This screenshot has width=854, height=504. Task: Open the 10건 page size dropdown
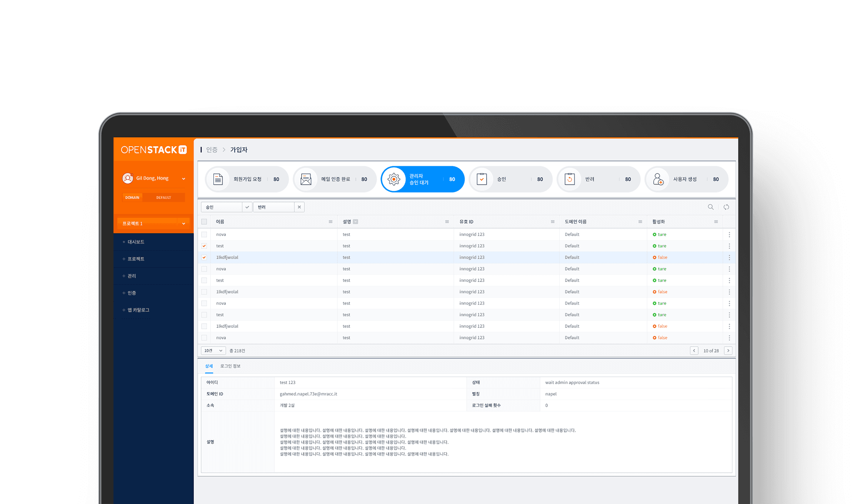213,350
